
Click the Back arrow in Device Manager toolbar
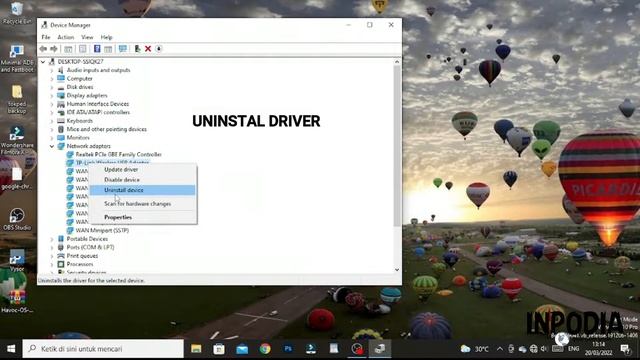pos(43,49)
